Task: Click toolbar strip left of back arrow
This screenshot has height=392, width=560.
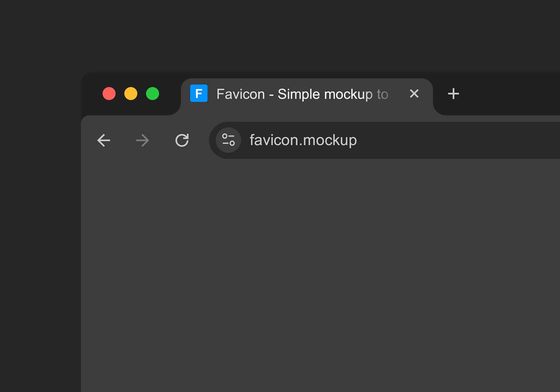Action: (88, 140)
